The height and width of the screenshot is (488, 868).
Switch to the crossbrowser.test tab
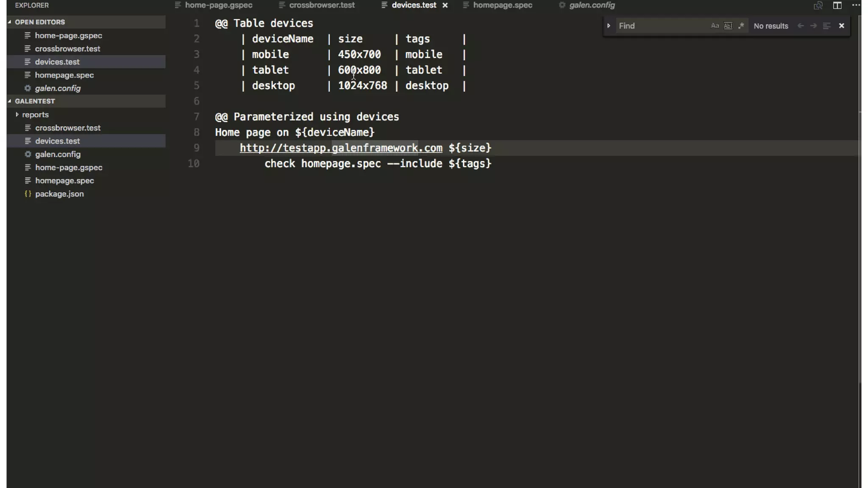(x=322, y=6)
